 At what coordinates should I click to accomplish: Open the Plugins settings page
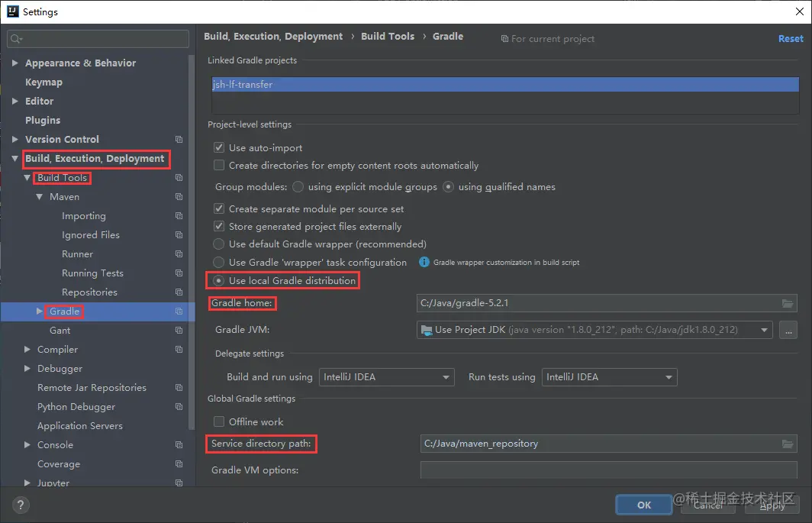[43, 121]
